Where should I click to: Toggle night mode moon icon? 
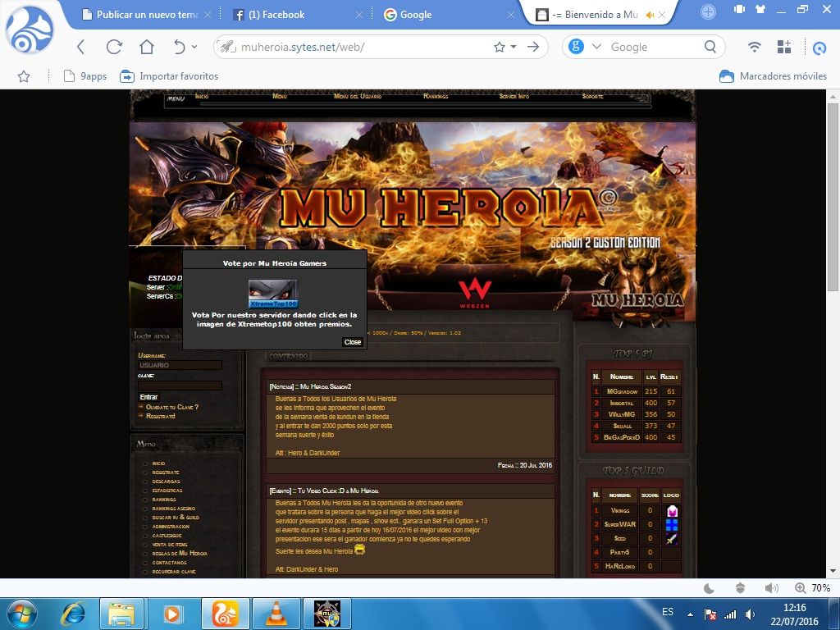tap(709, 588)
